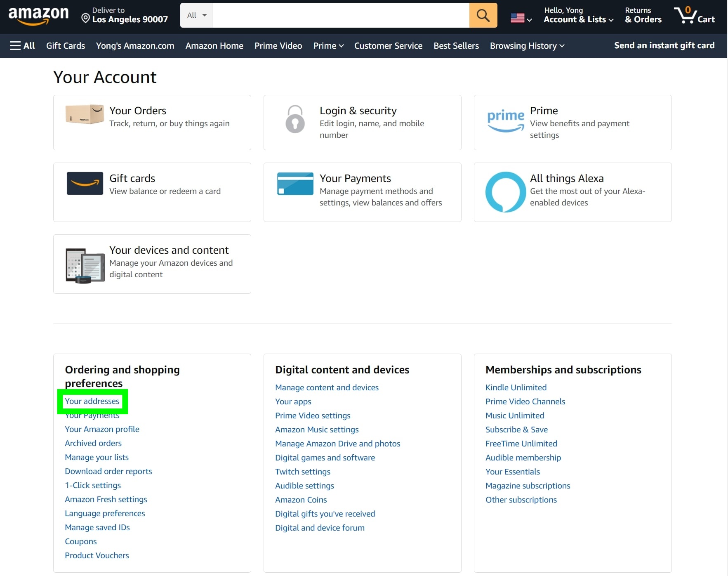
Task: Open the Your Orders card title
Action: [138, 111]
